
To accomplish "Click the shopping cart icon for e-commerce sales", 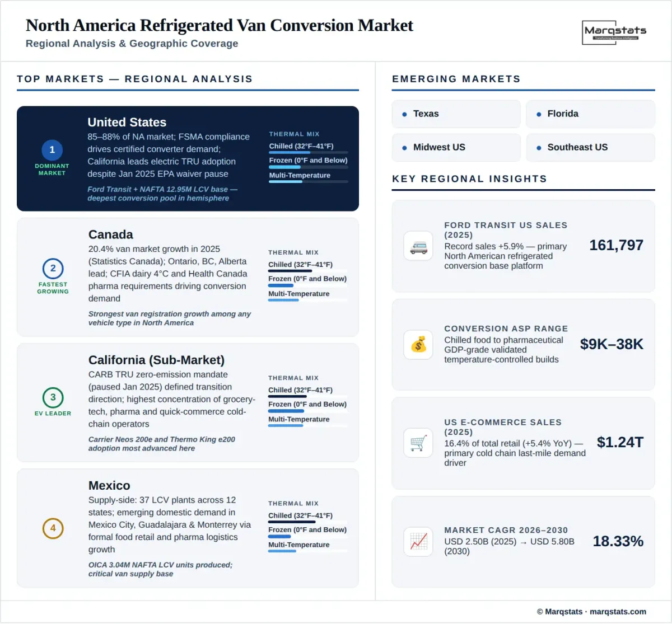I will point(418,443).
